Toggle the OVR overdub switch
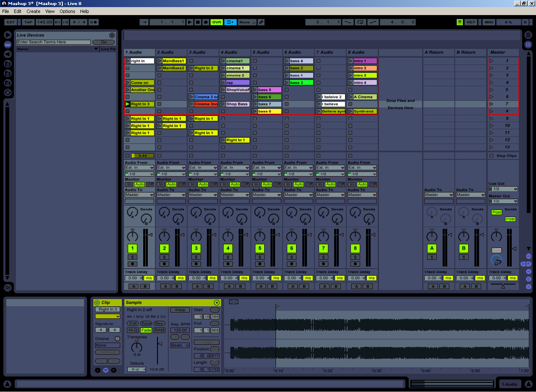This screenshot has height=392, width=536. pos(216,22)
